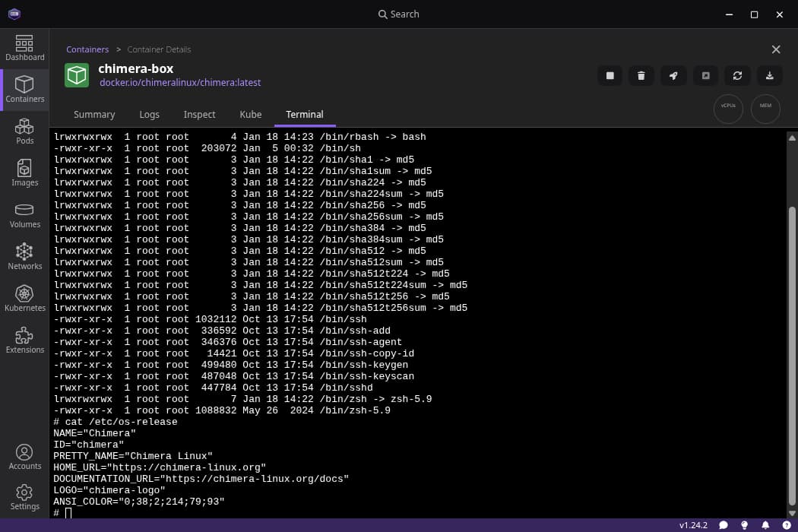Click the vCPUs usage gauge
Screen dimensions: 798x532
tap(728, 109)
